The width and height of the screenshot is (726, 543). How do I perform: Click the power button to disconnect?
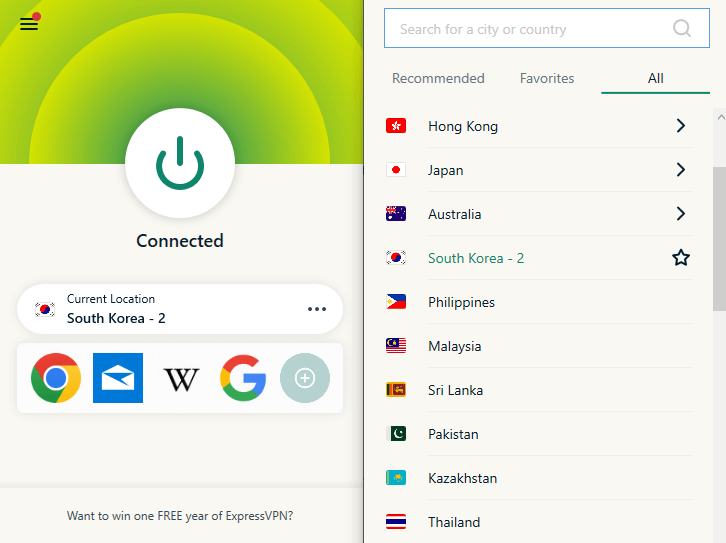(180, 163)
